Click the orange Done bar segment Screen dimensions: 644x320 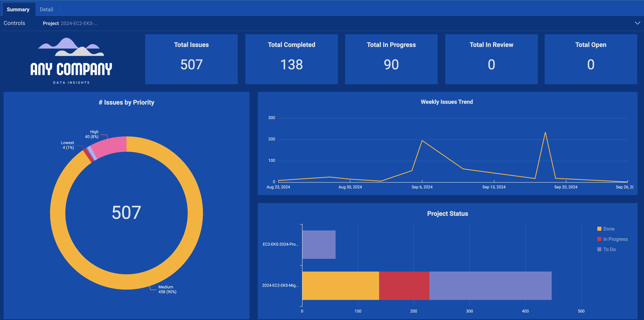[341, 286]
